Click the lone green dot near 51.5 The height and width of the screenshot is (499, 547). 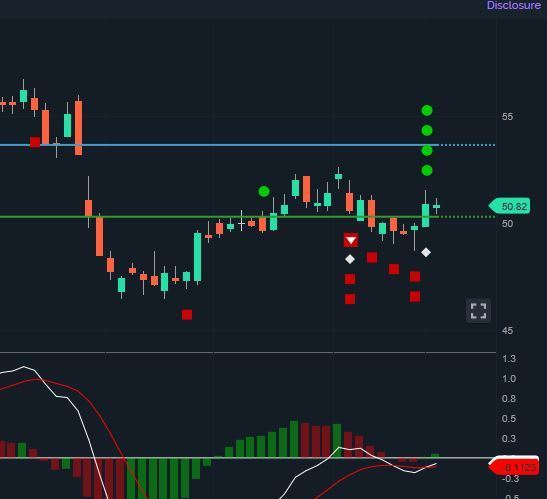point(264,191)
